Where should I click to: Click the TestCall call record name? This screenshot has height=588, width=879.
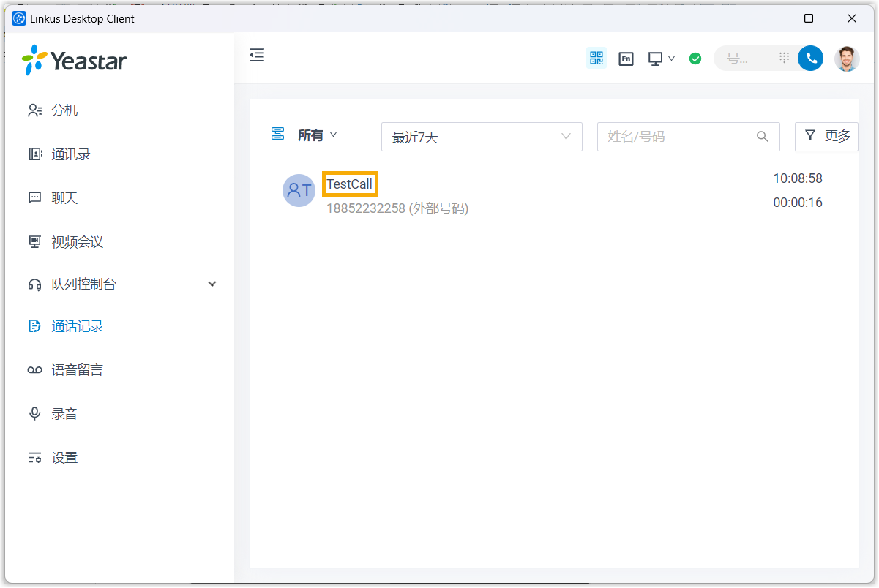[x=350, y=184]
